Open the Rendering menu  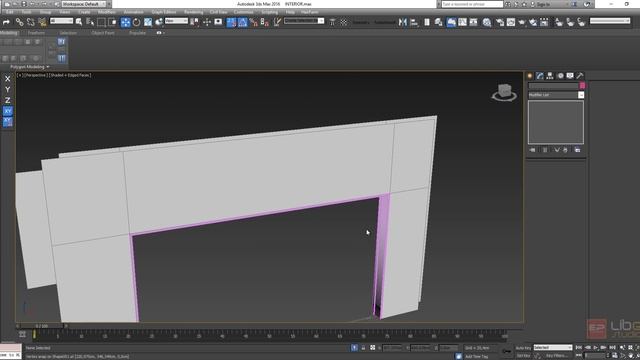193,12
